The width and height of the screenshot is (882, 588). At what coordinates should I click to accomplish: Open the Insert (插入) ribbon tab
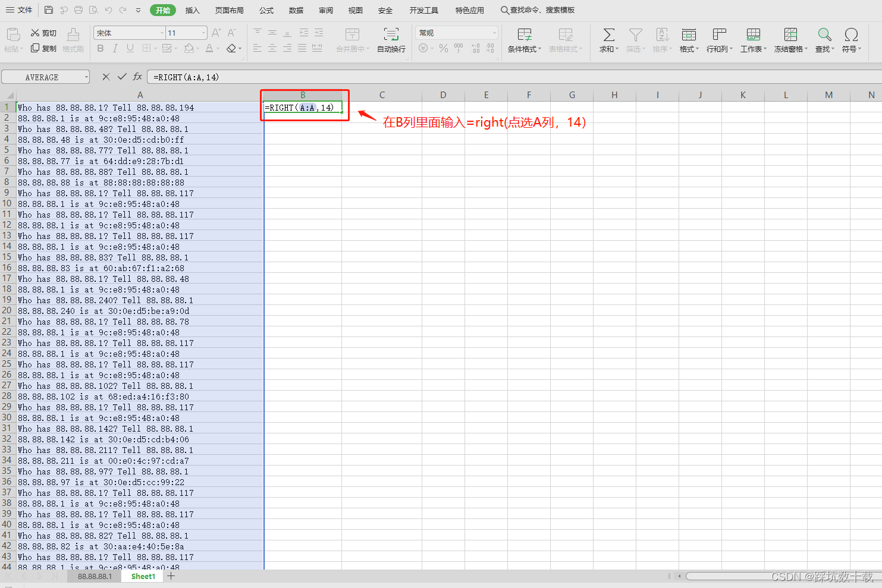pos(192,10)
